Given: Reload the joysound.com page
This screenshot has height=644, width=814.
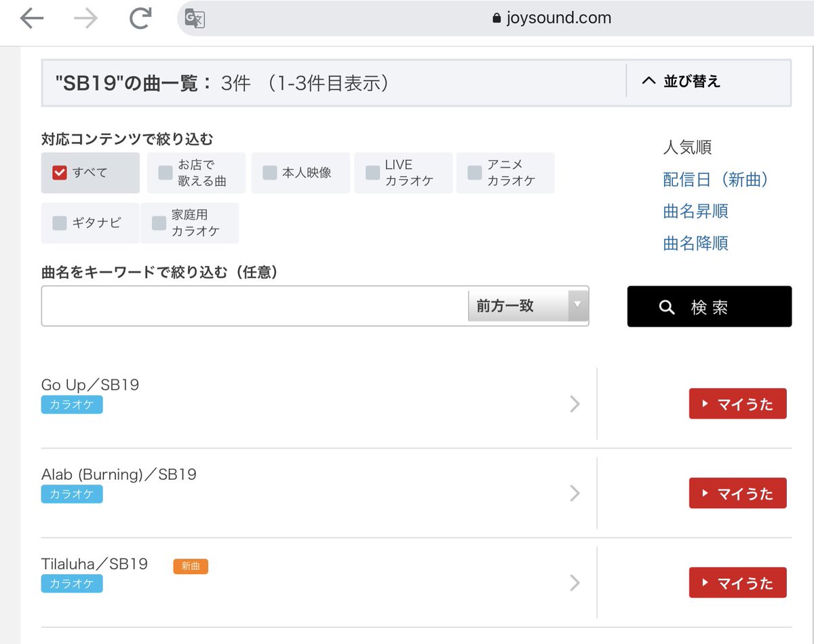Looking at the screenshot, I should click(x=140, y=18).
